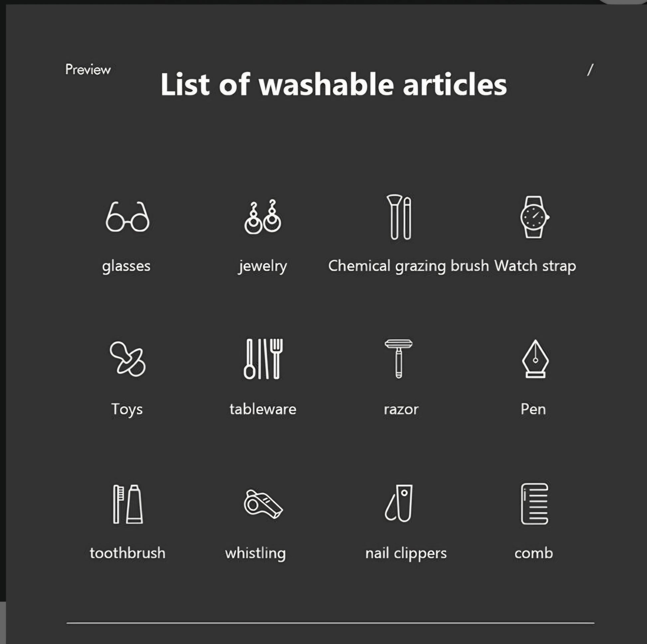Viewport: 647px width, 644px height.
Task: Click the toothbrush and toothpaste icon
Action: [128, 504]
